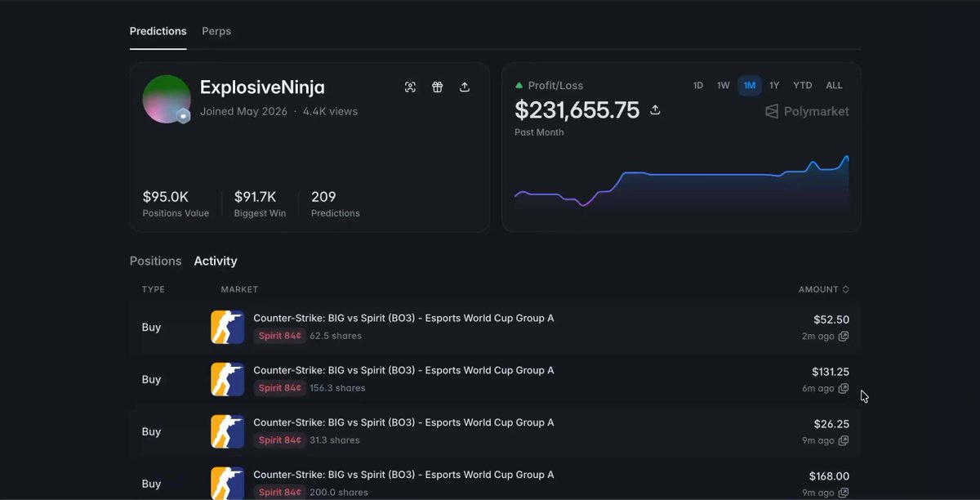Click the verified badge on the avatar
The image size is (980, 500).
[184, 116]
